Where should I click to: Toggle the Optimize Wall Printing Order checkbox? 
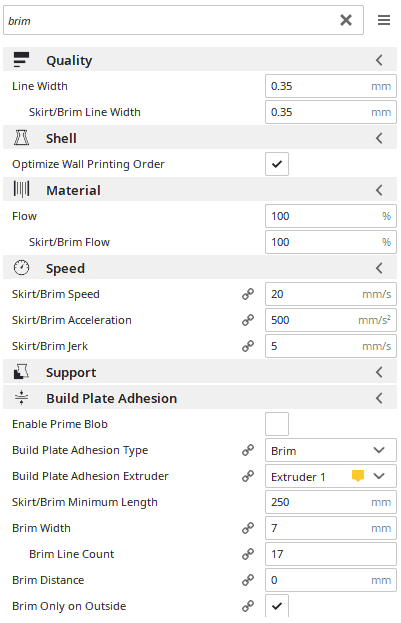[x=277, y=164]
